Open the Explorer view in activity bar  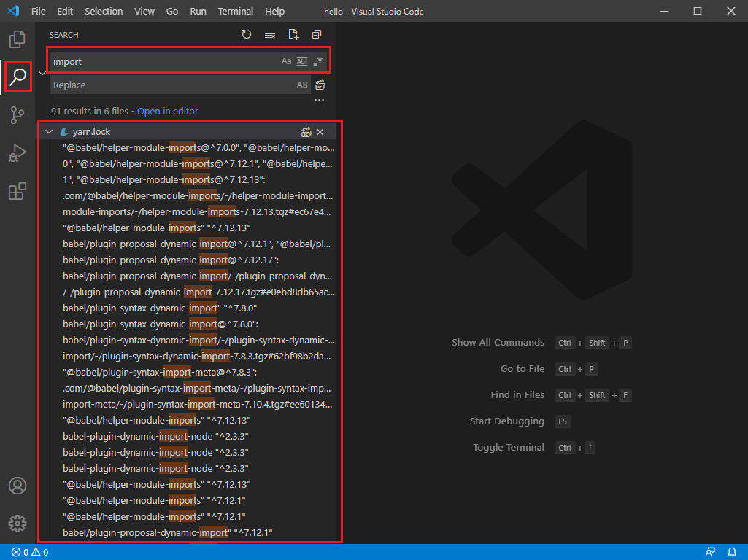18,39
